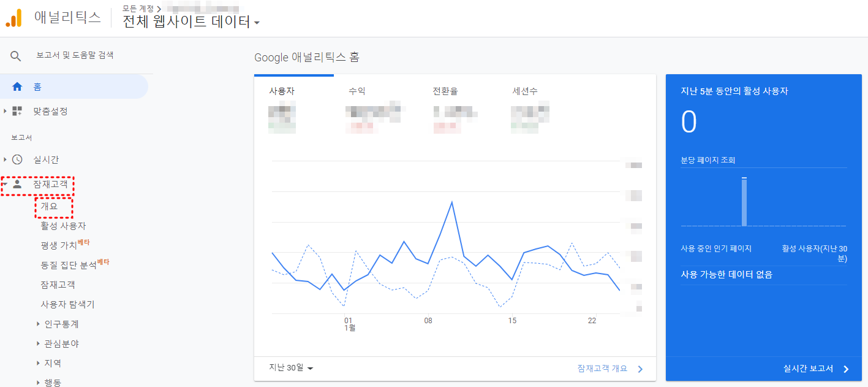Select the 잠재고객 top-level menu label
This screenshot has height=387, width=868.
(x=50, y=184)
